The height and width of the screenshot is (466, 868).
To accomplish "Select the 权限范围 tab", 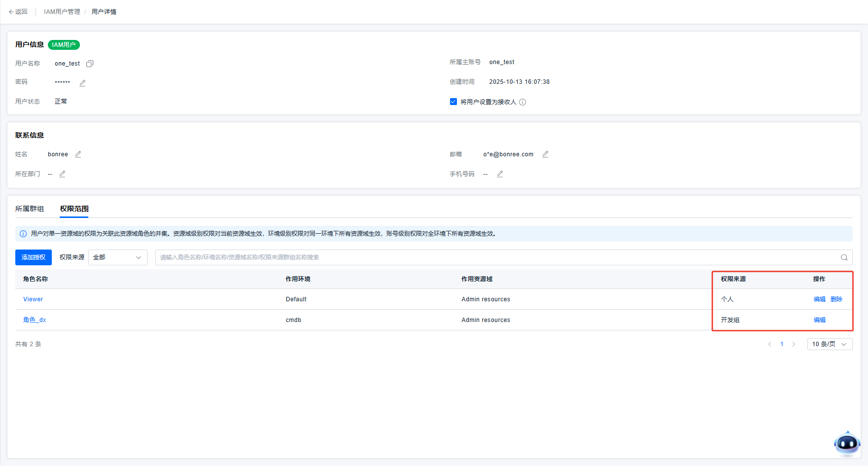I will click(x=74, y=209).
